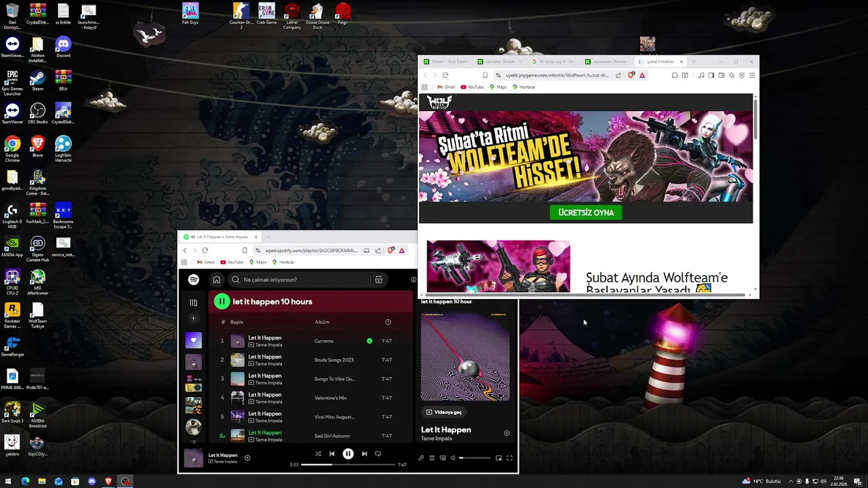Open connect to device icon in Spotify
This screenshot has width=868, height=488.
coord(443,458)
